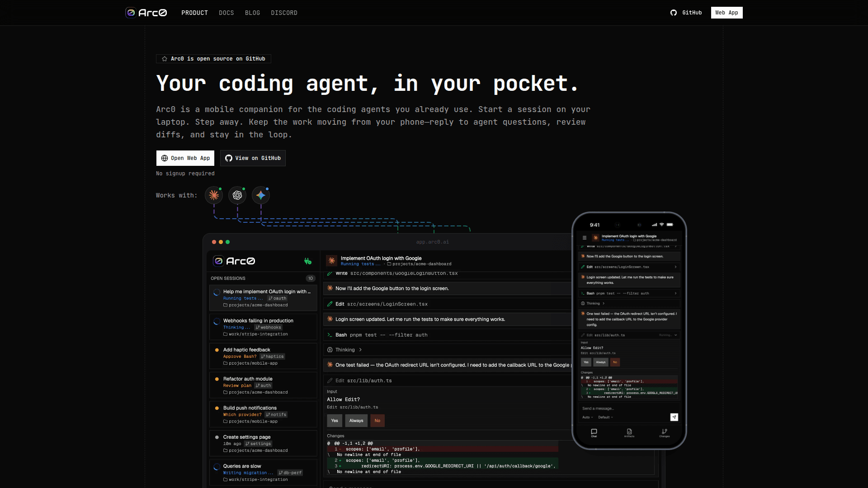Click the Gemini sparkle agent icon
This screenshot has width=868, height=488.
[261, 195]
